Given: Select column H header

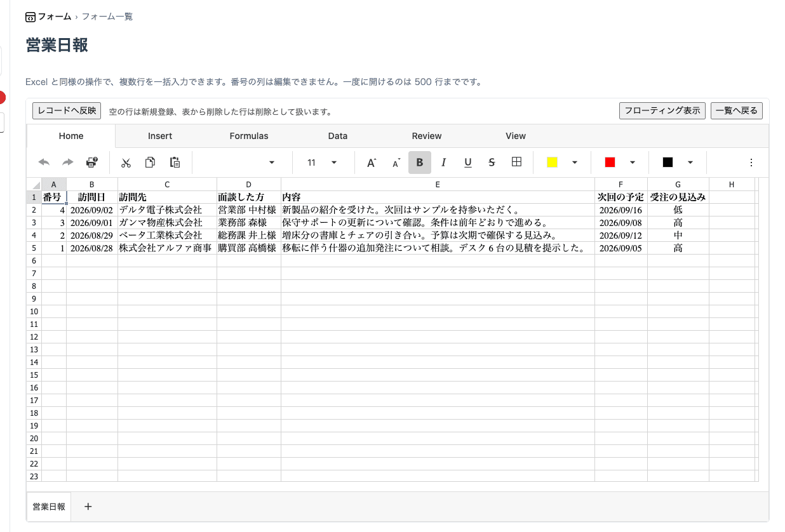Looking at the screenshot, I should pos(732,184).
